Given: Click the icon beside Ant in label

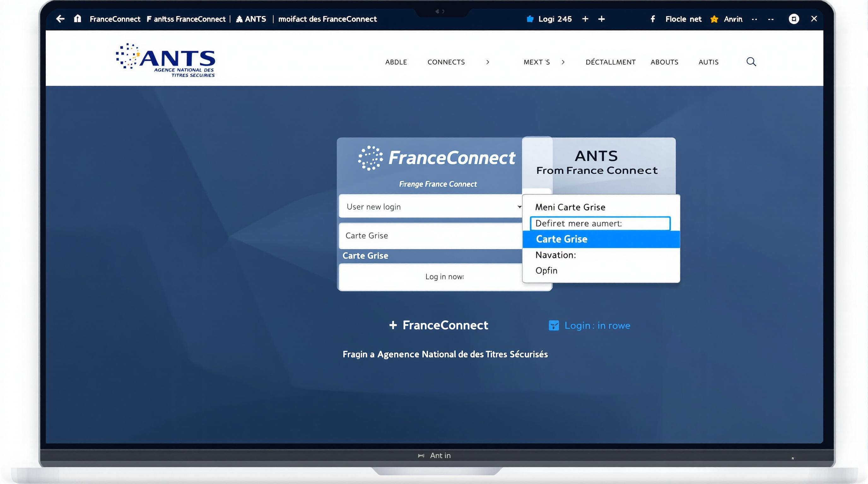Looking at the screenshot, I should [421, 456].
